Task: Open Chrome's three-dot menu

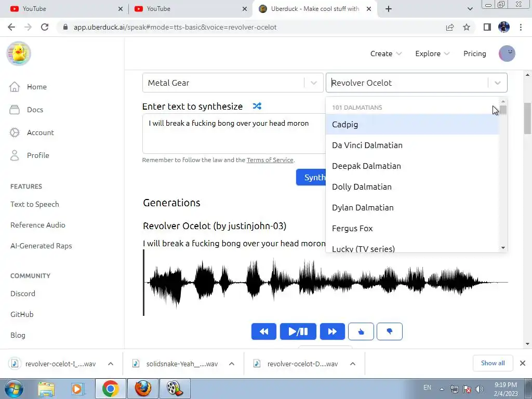Action: pyautogui.click(x=521, y=27)
